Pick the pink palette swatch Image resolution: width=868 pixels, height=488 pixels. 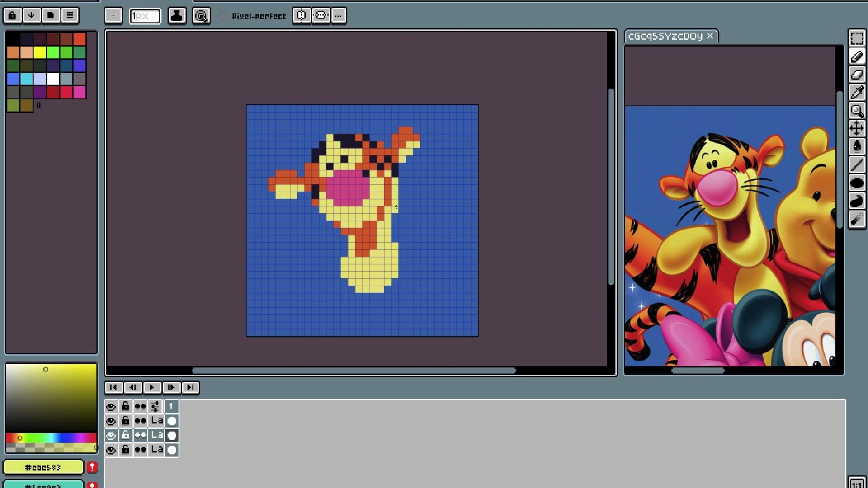pyautogui.click(x=80, y=92)
